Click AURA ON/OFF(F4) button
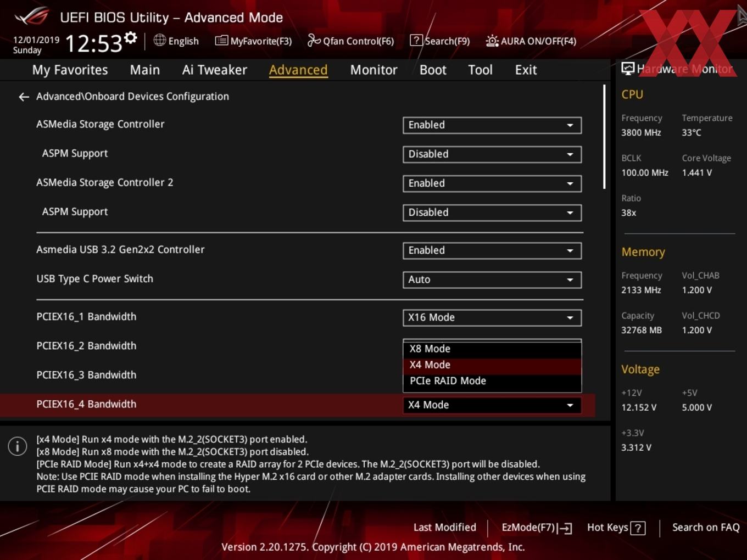 pos(531,41)
